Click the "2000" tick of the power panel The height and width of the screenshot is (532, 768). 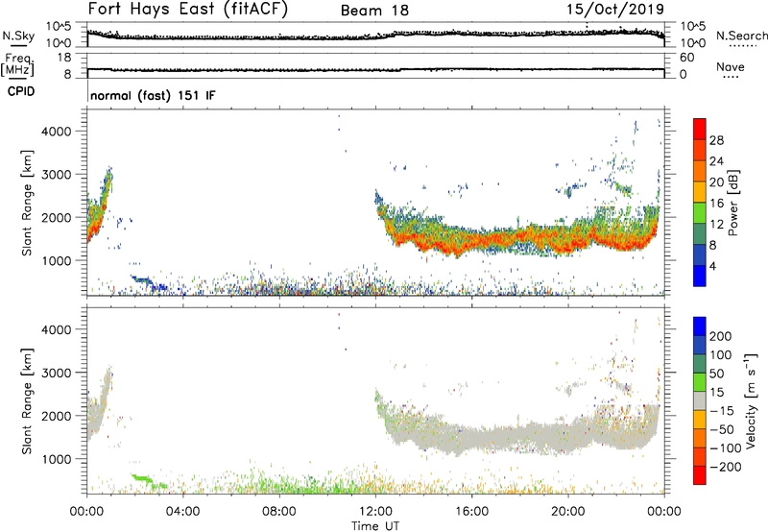coord(56,217)
